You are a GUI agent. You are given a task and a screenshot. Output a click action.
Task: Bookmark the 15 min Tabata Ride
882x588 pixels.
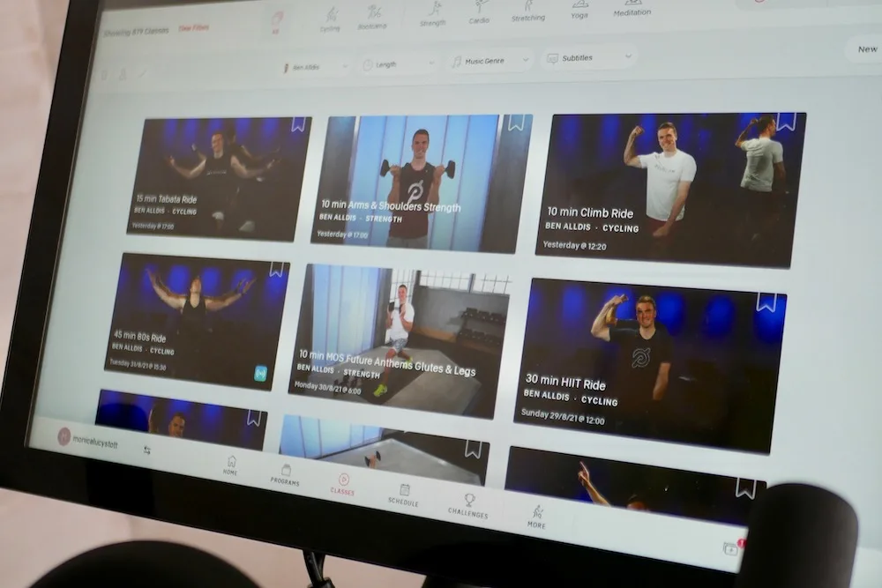298,123
